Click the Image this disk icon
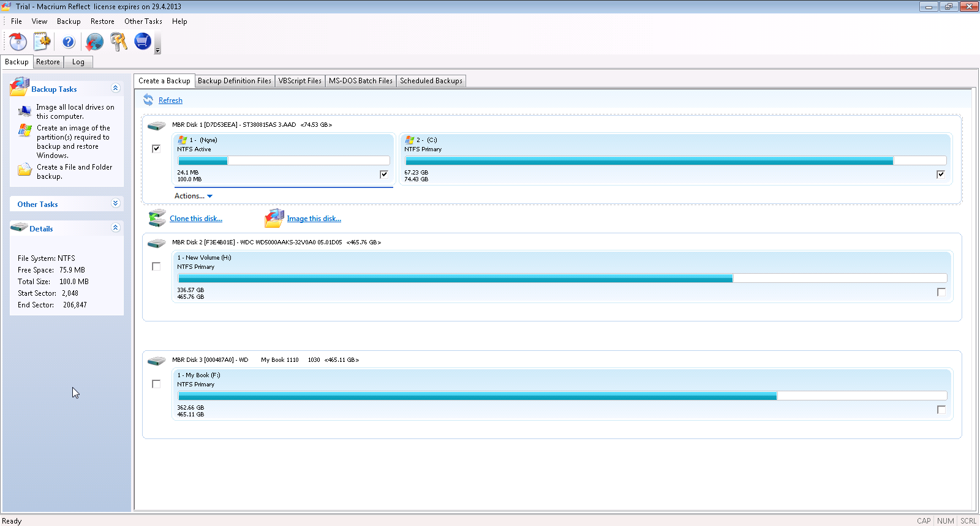 274,218
